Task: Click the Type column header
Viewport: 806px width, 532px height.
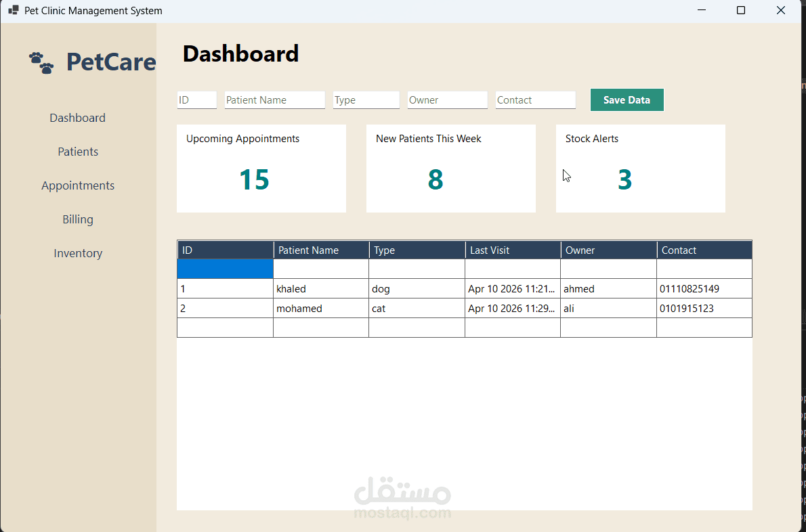Action: tap(417, 250)
